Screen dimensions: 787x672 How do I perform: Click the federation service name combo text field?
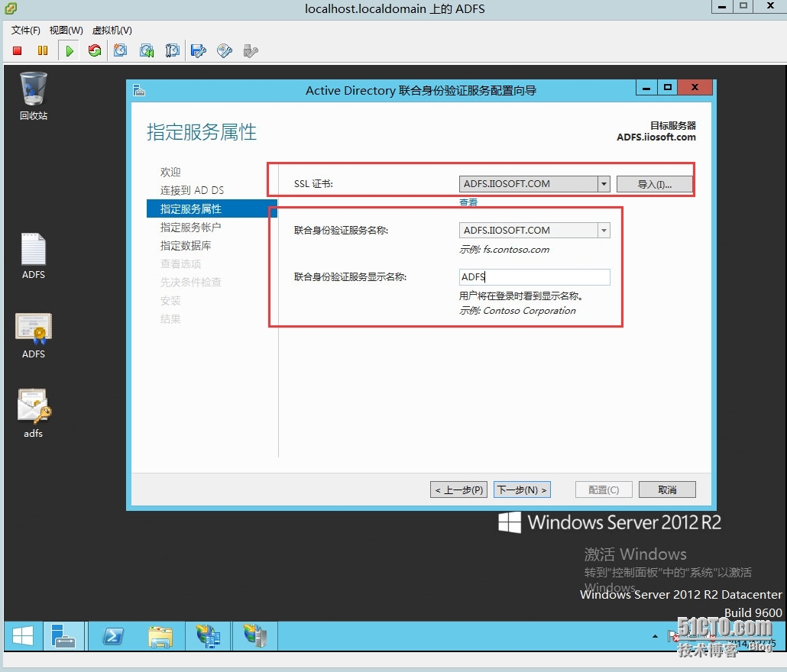[529, 230]
